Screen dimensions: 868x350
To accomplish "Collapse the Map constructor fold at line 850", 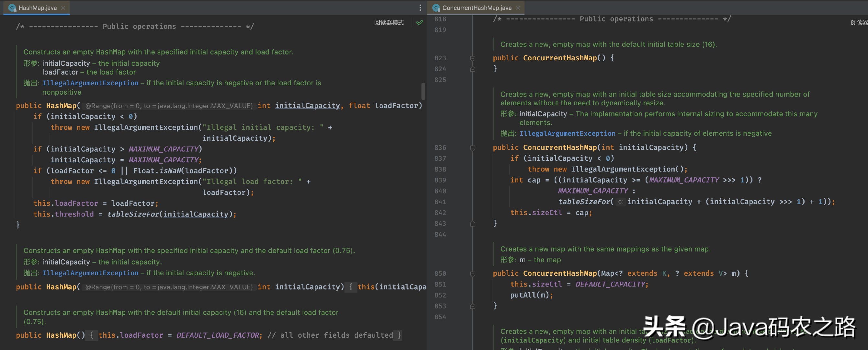I will click(x=472, y=274).
